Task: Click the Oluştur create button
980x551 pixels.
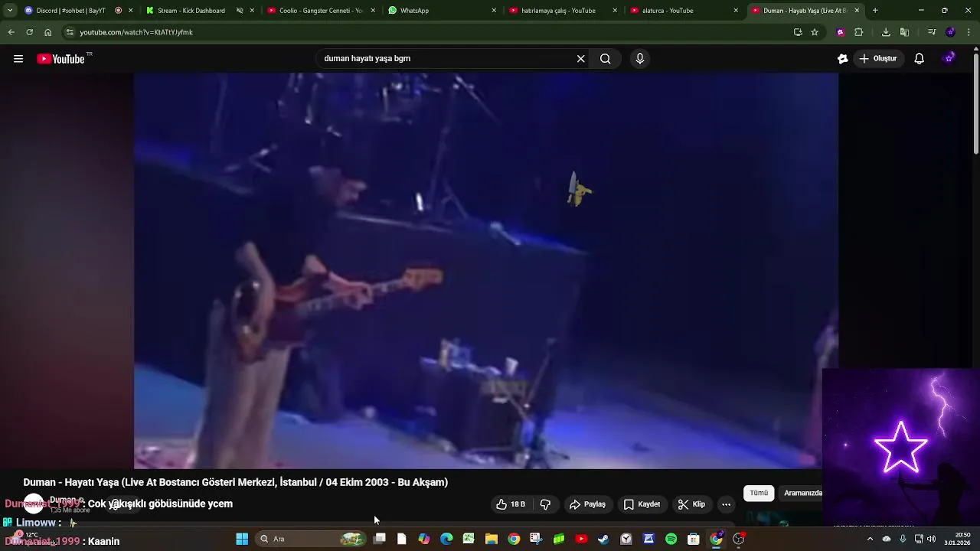Action: click(x=878, y=59)
